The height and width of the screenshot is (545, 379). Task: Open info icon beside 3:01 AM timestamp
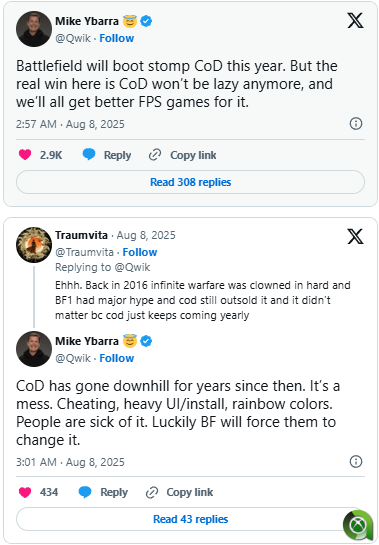pos(356,462)
